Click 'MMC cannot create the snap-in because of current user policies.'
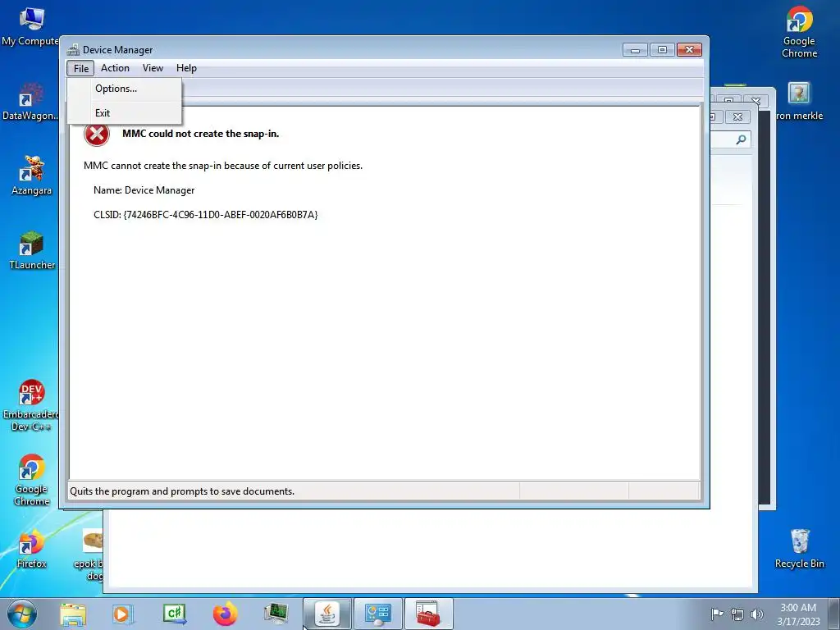The image size is (840, 630). coord(223,166)
